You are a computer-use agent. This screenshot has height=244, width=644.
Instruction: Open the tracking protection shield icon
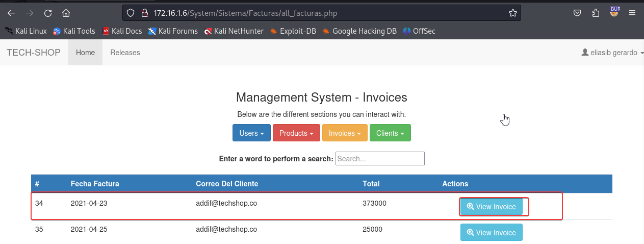[131, 13]
